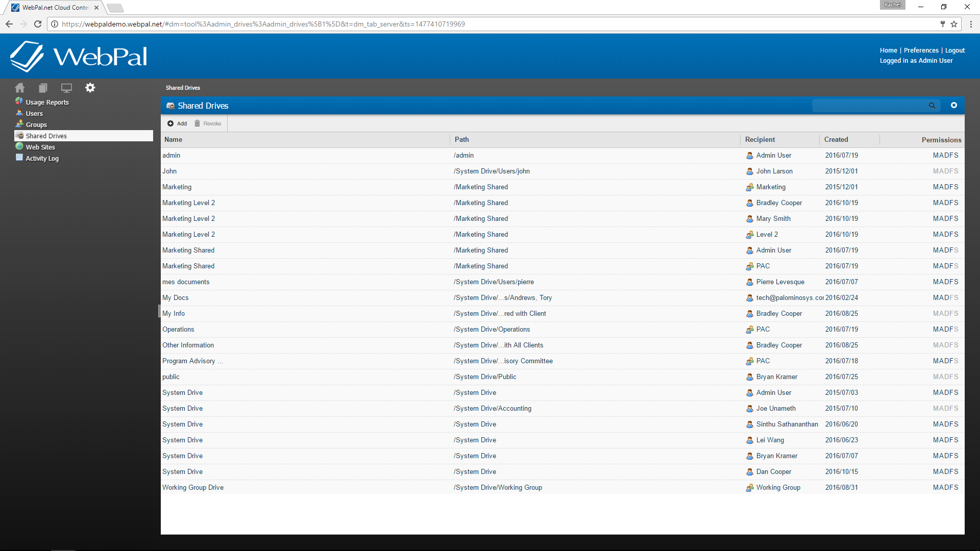Click the user icon beside Sinthu Sathananthan
Viewport: 980px width, 551px height.
point(750,424)
